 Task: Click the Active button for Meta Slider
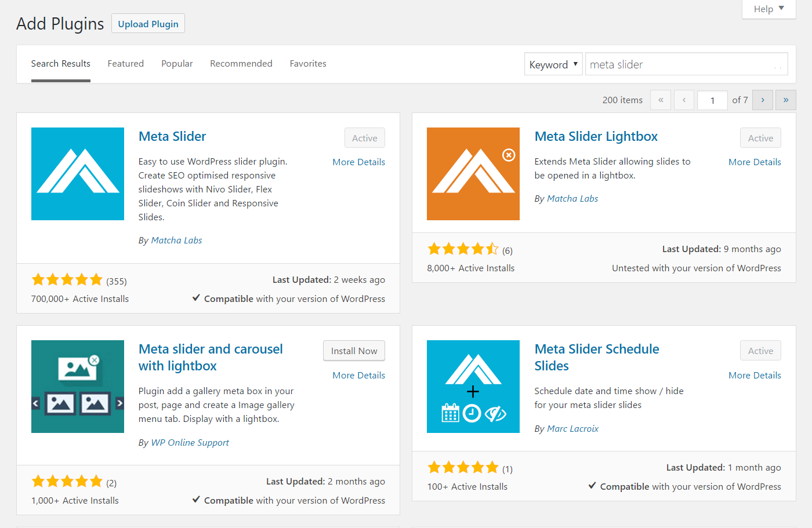[365, 138]
